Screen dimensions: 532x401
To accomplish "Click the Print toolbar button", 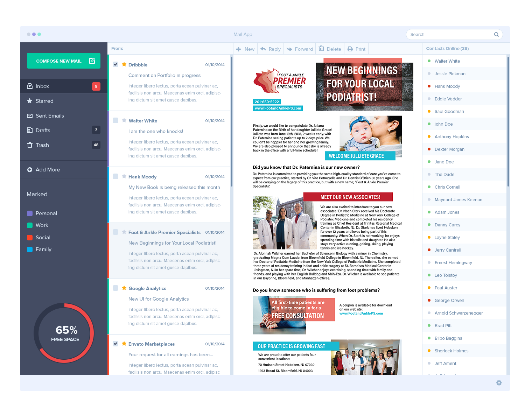I will [x=357, y=49].
